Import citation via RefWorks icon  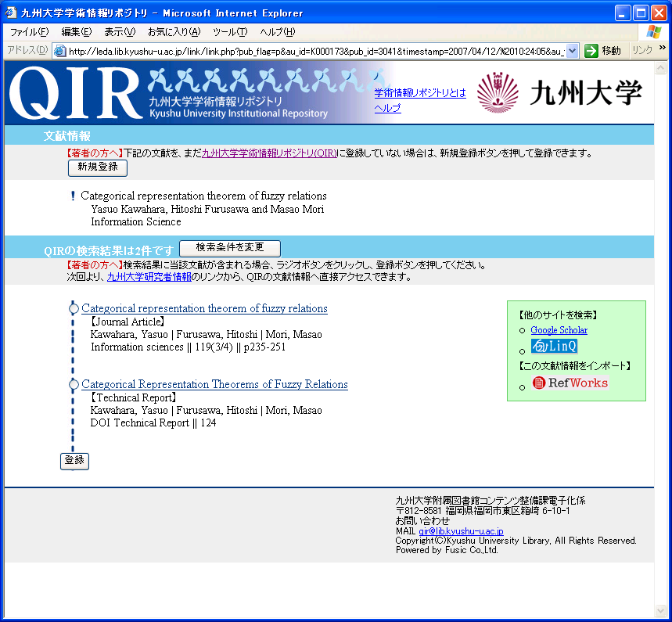tap(570, 383)
